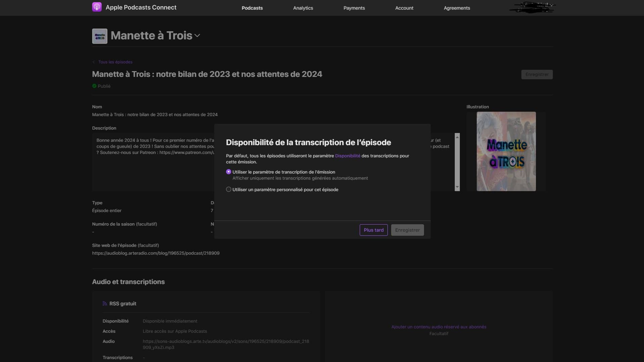Click the 'Épisode entier' type value
644x362 pixels.
pyautogui.click(x=107, y=211)
